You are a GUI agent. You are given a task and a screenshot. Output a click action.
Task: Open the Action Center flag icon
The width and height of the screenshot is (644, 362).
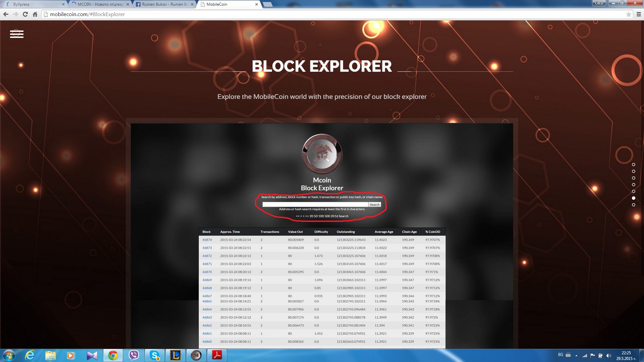[593, 356]
